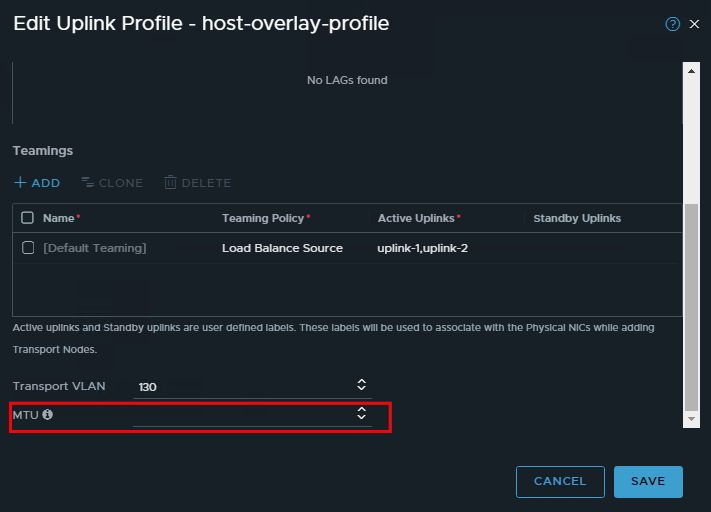Toggle the select-all checkbox in Name header
Viewport: 711px width, 512px height.
(x=28, y=218)
